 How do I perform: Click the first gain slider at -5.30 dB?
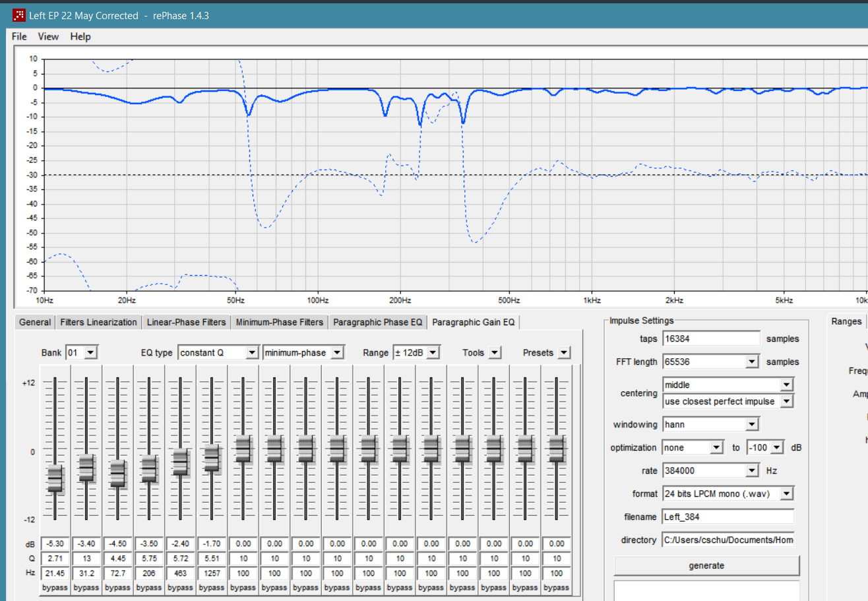[55, 478]
